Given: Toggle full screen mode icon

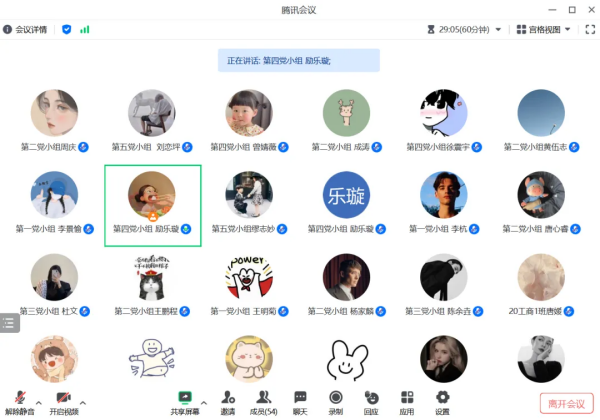Looking at the screenshot, I should (590, 29).
